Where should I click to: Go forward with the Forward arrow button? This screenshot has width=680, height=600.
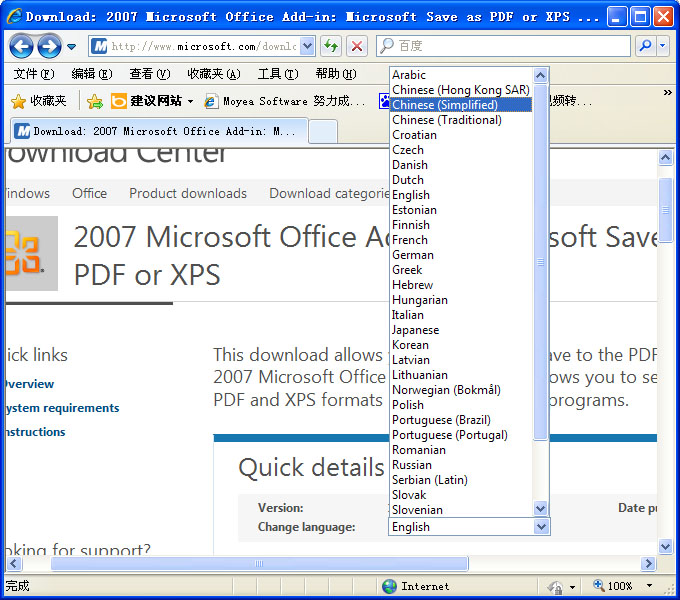pyautogui.click(x=49, y=46)
